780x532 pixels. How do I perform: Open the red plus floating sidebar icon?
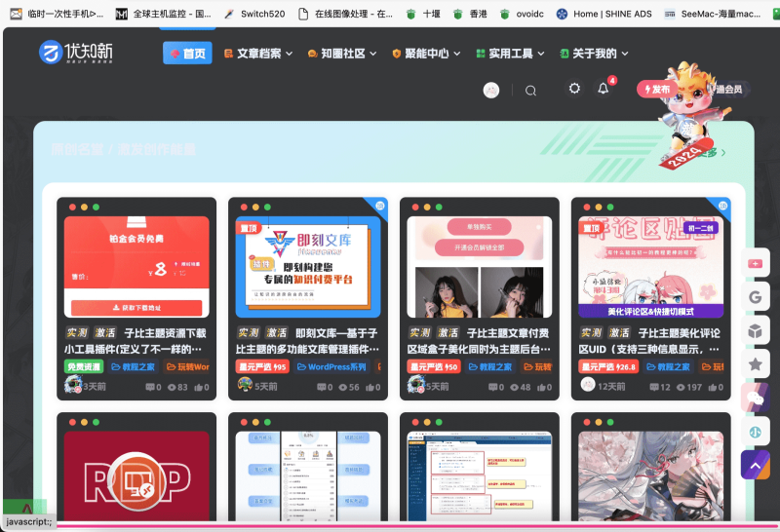point(755,263)
